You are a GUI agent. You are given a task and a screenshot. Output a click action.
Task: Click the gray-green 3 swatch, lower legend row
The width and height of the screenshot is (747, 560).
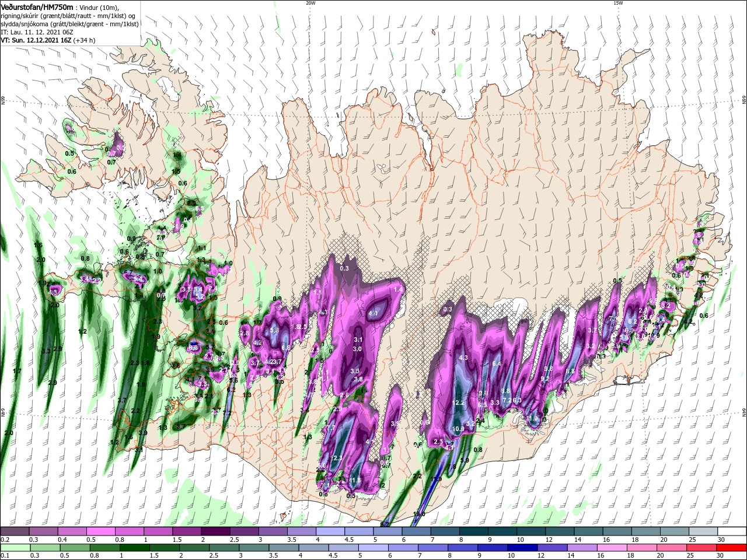254,547
